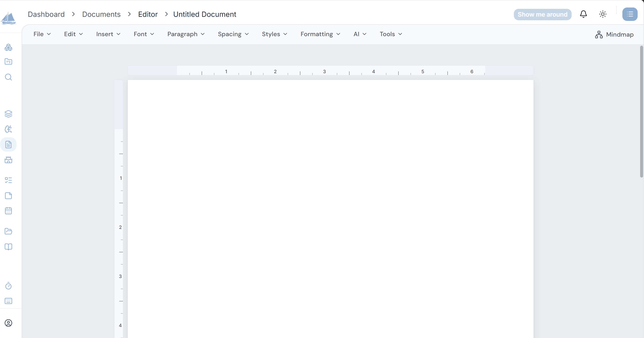Click the search magnifier in sidebar
Viewport: 644px width, 338px height.
[x=8, y=77]
